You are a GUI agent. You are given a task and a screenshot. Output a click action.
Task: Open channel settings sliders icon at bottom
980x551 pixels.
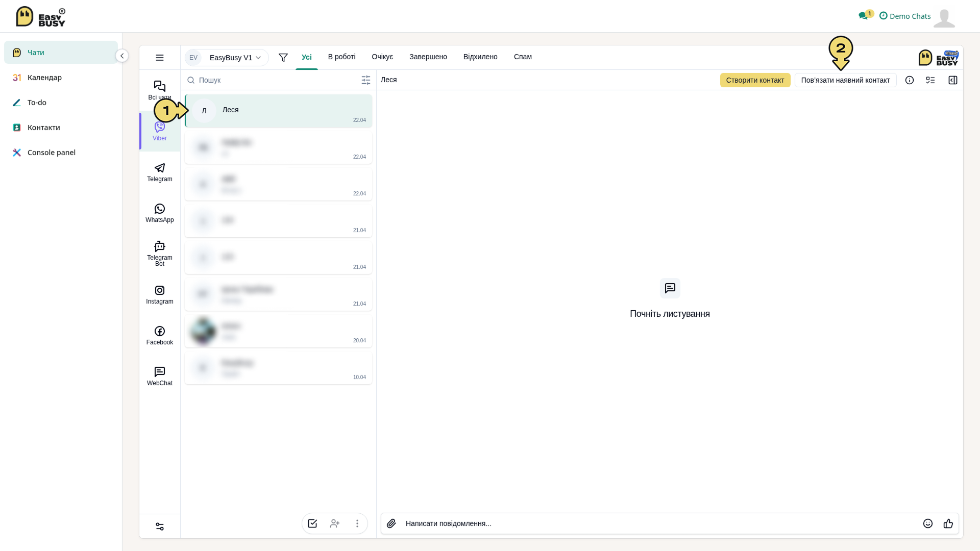160,527
